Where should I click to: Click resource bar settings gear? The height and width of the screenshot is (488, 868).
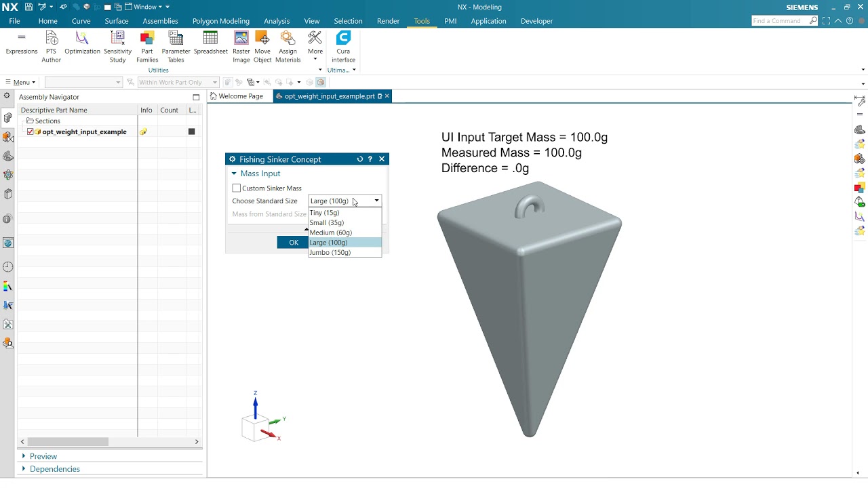7,96
